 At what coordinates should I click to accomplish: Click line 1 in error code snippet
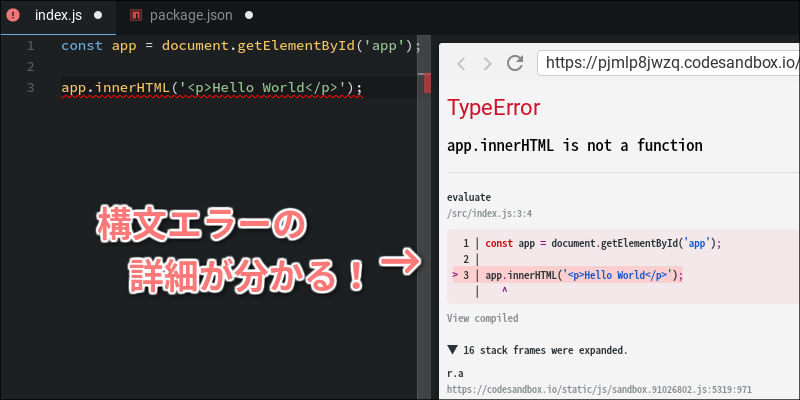pos(592,243)
